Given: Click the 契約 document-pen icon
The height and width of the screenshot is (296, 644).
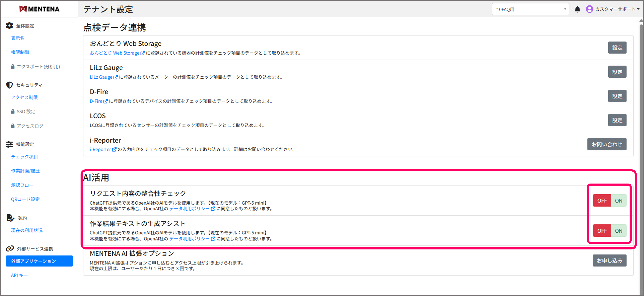Looking at the screenshot, I should 10,218.
